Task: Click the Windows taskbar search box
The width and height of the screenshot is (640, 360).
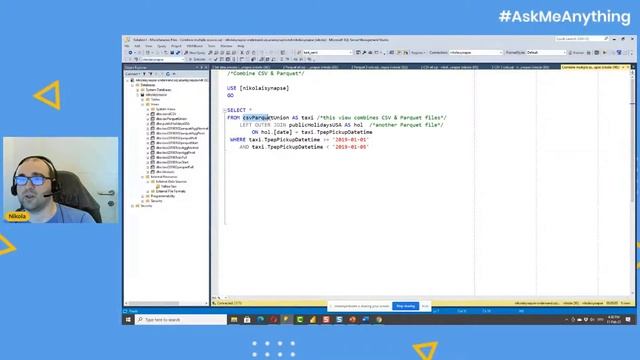Action: tap(181, 320)
